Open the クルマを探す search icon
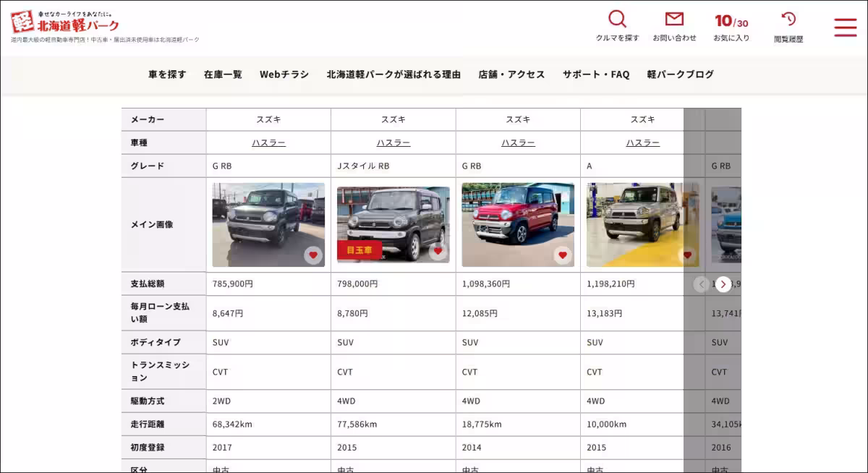This screenshot has height=473, width=868. (617, 20)
